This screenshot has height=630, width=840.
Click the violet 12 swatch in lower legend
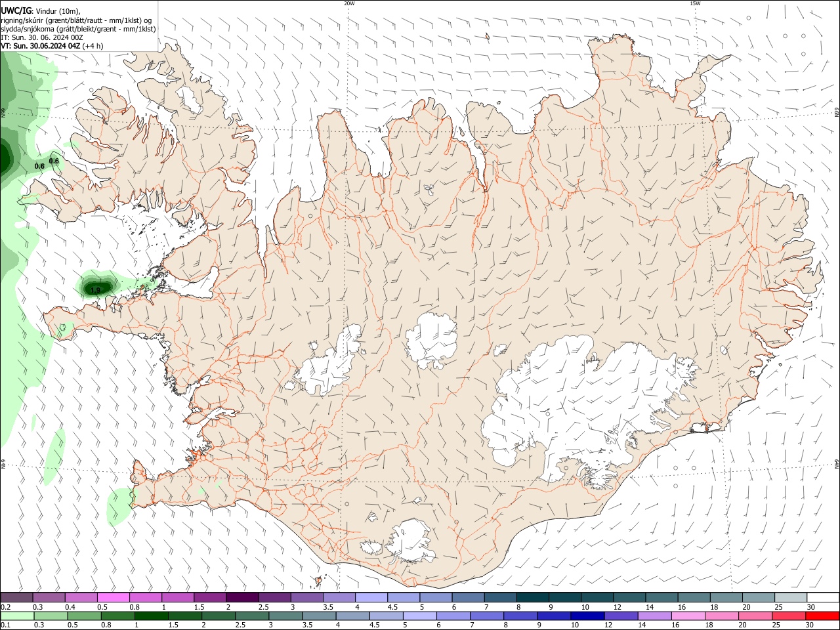click(x=620, y=616)
